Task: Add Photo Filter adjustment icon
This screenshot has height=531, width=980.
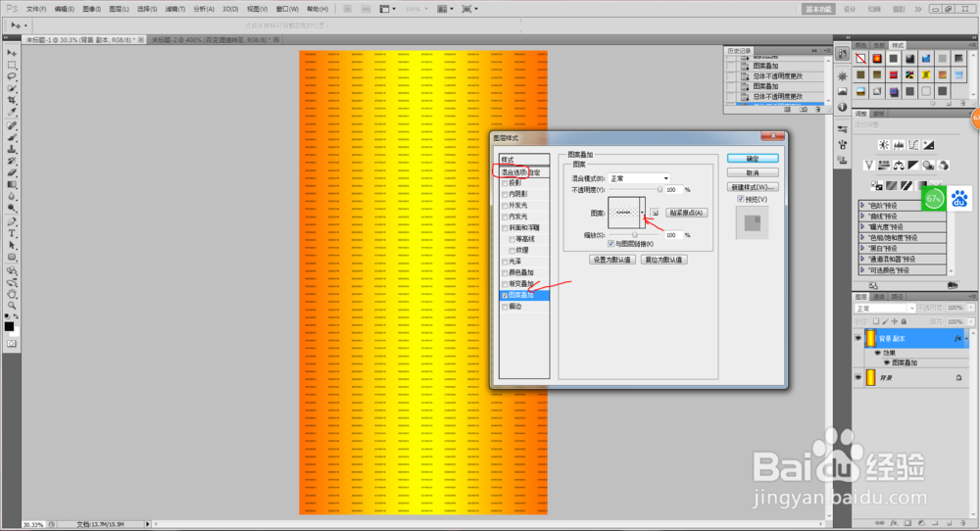Action: 929,165
